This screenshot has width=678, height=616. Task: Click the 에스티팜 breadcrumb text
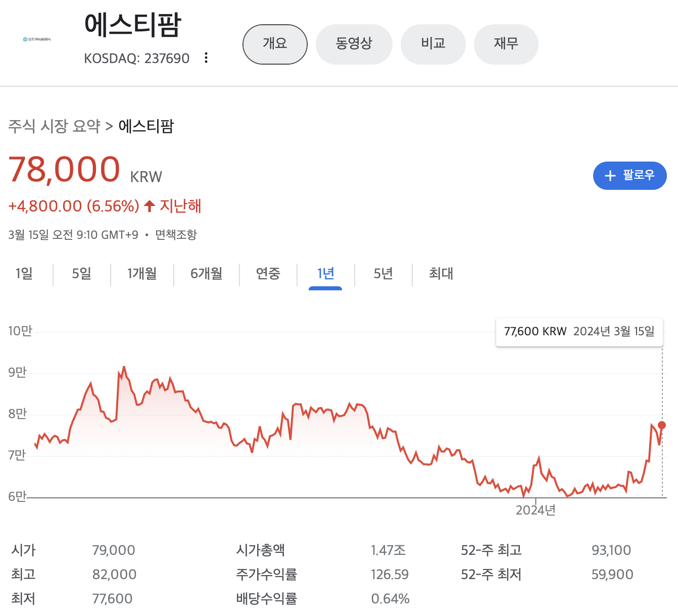[x=146, y=126]
